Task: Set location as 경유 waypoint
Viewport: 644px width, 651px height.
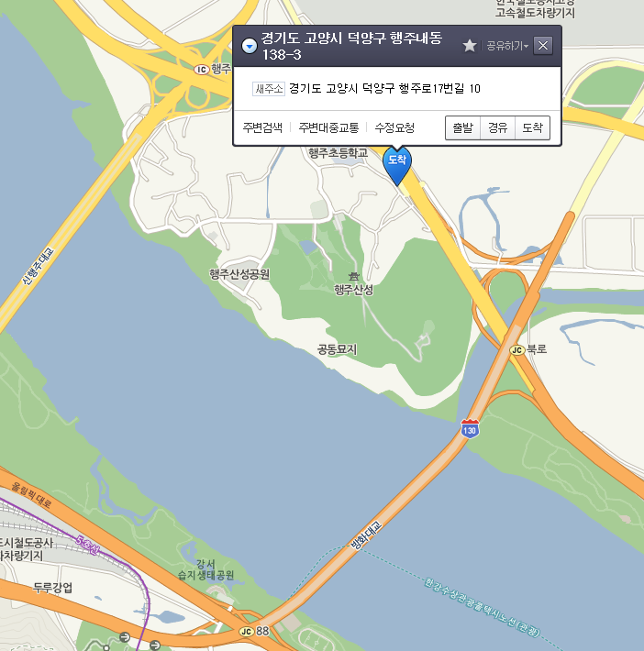Action: 498,127
